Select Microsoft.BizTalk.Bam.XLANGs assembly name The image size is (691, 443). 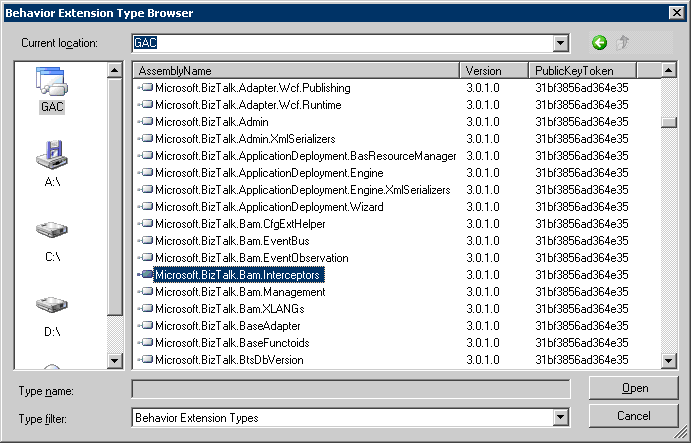point(230,309)
